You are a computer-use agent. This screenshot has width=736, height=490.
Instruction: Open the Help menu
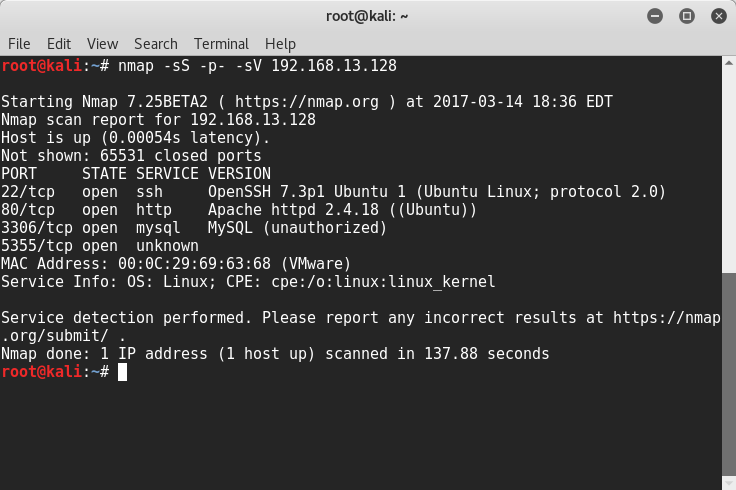point(280,44)
